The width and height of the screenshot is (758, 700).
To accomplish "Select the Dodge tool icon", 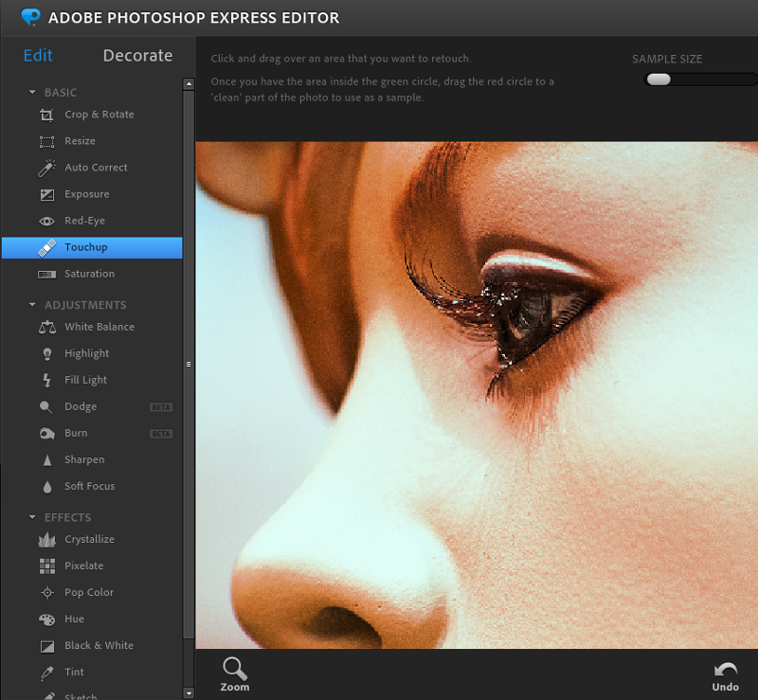I will [45, 407].
